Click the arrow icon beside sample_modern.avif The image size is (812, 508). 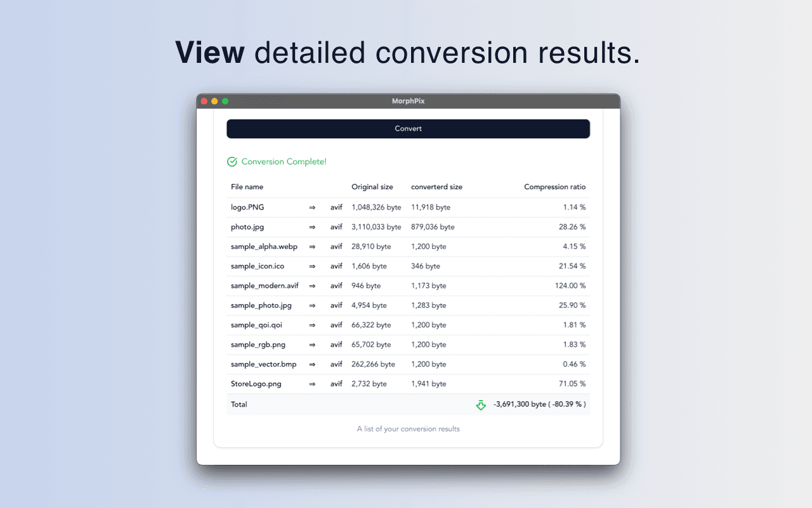pos(312,286)
